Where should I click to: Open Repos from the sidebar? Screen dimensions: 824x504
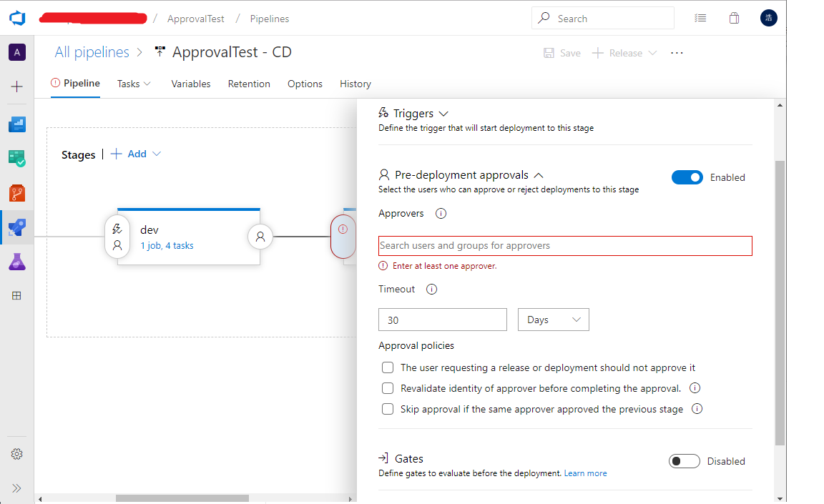(x=17, y=193)
